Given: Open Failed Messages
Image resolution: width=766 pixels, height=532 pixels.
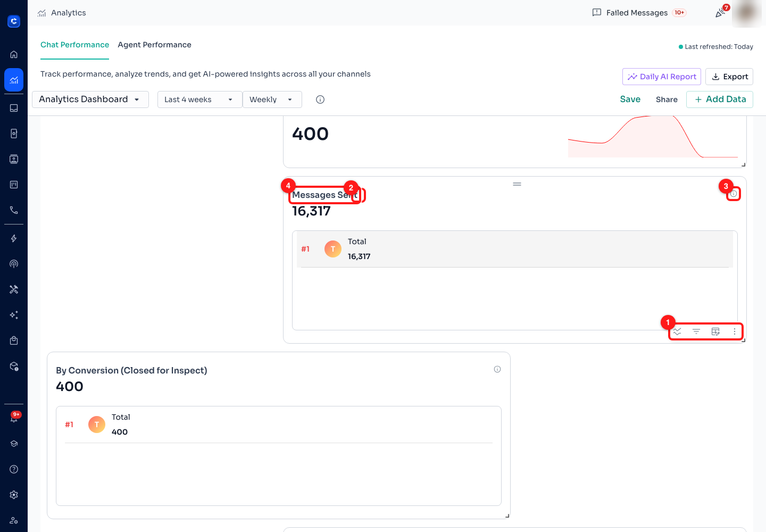Looking at the screenshot, I should [x=639, y=13].
